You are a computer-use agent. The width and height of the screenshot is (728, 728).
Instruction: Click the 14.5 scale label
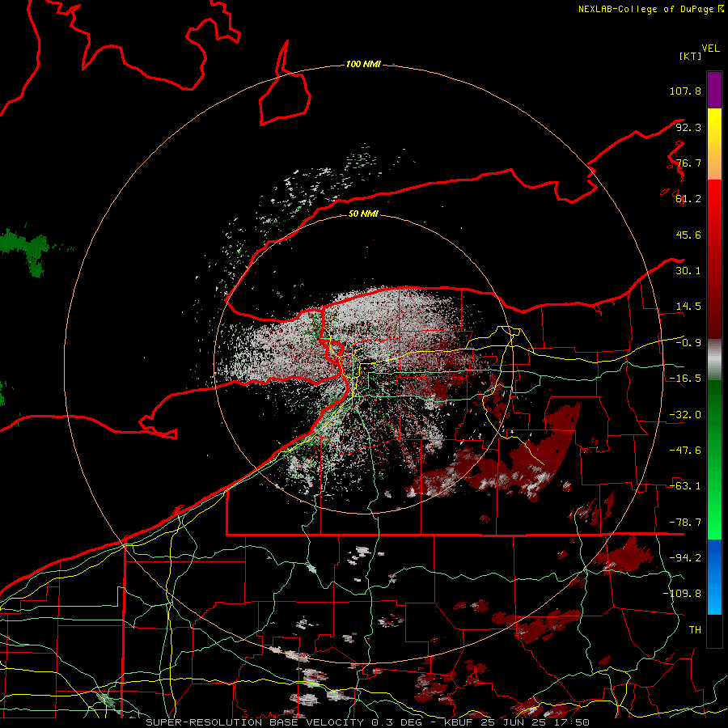pos(688,307)
